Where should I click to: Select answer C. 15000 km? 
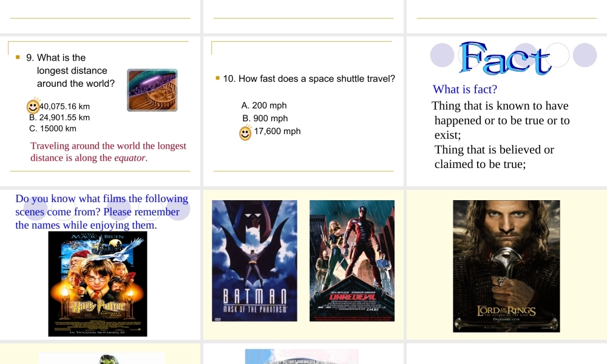(x=53, y=129)
